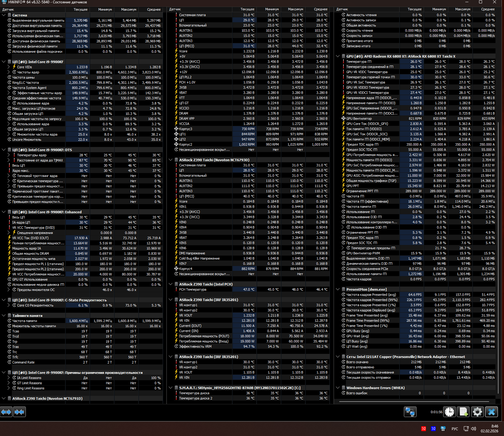Image resolution: width=504 pixels, height=436 pixels.
Task: Click the lightning icon beside Cold Bug Killer Напряжение
Action: [x=176, y=258]
